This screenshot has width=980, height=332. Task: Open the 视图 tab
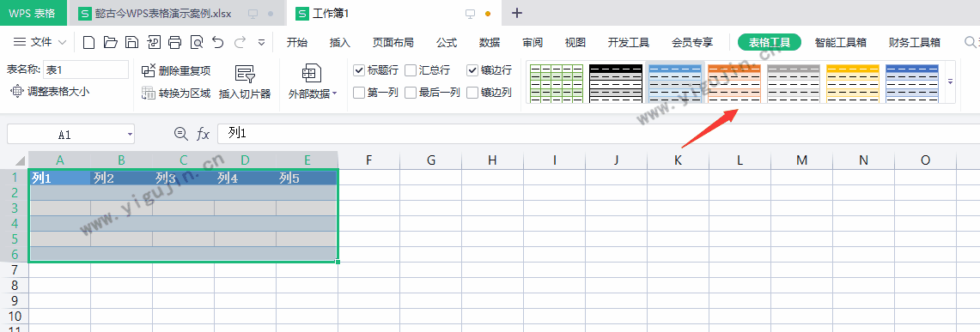point(575,42)
